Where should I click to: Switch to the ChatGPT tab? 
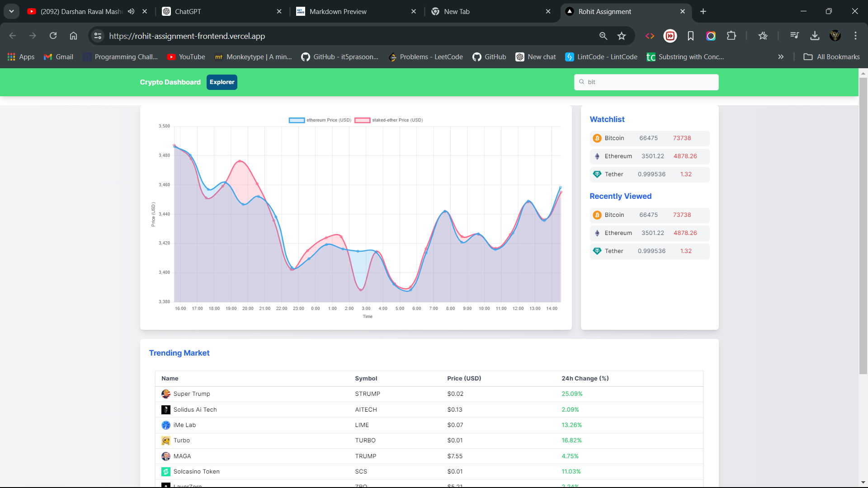(x=217, y=11)
